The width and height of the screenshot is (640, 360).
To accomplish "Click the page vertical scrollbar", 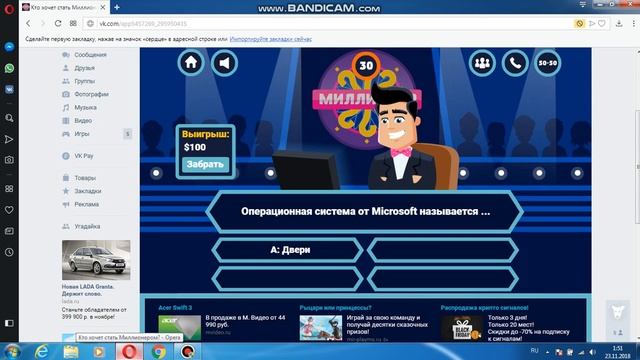I will point(637,167).
